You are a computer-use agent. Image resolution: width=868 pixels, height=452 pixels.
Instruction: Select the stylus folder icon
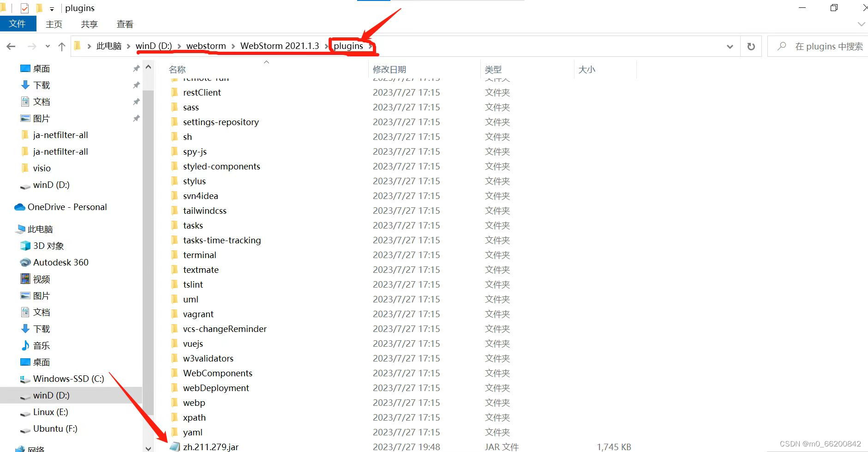tap(174, 181)
